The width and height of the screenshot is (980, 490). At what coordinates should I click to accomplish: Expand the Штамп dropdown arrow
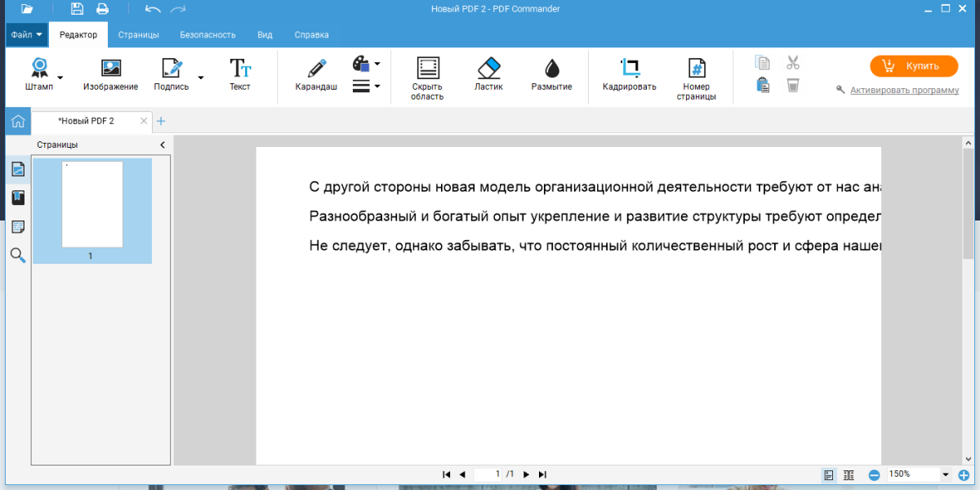[x=60, y=78]
